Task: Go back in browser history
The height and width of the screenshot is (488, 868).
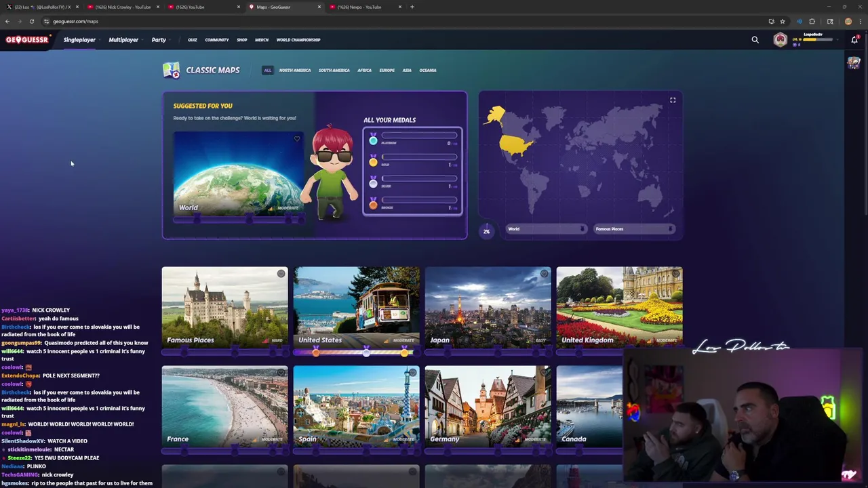Action: [x=7, y=21]
